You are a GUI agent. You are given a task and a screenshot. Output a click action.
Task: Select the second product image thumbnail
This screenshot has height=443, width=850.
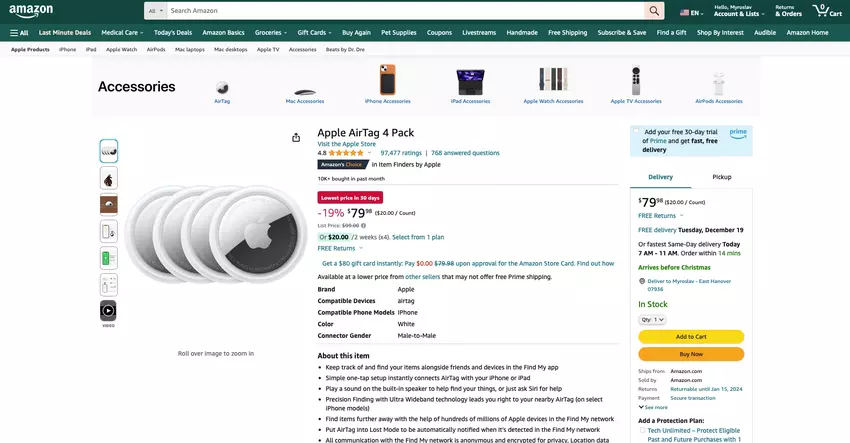[108, 178]
